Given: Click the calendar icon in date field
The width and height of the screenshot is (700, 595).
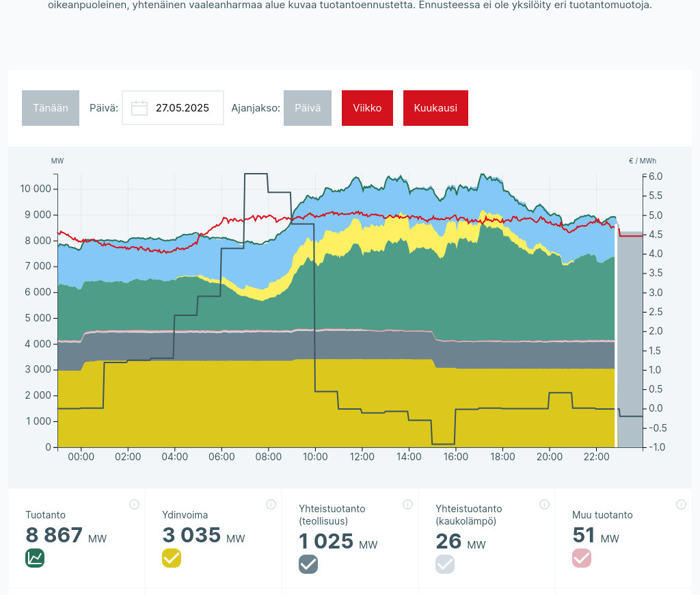Looking at the screenshot, I should (x=139, y=108).
